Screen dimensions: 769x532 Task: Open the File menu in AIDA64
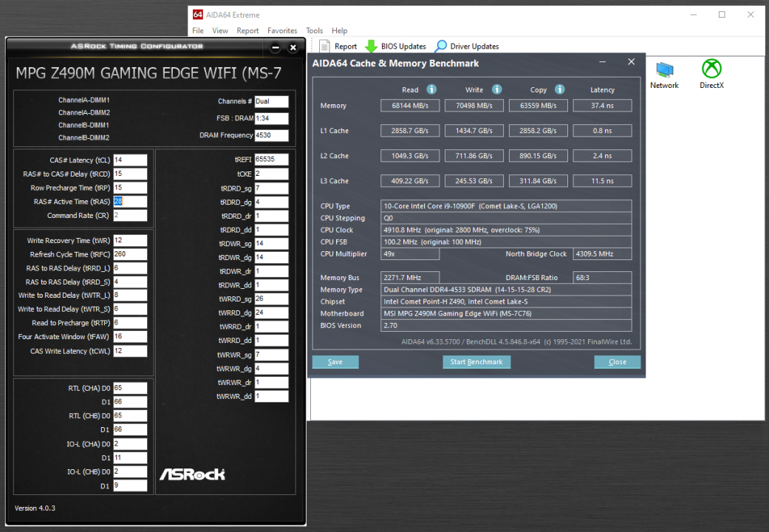[x=198, y=30]
